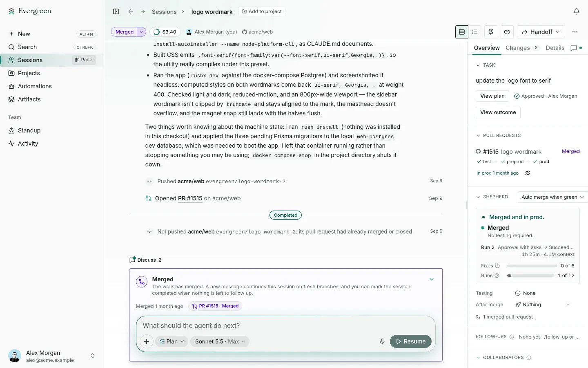Open the account switcher for Alex Morgan
The height and width of the screenshot is (368, 588).
(x=52, y=356)
